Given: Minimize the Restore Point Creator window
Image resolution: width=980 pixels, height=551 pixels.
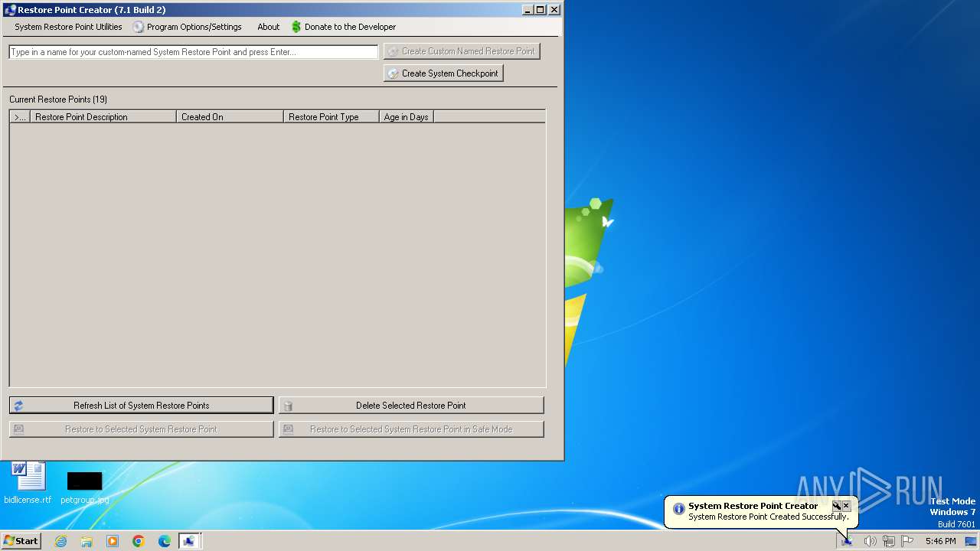Looking at the screenshot, I should tap(528, 10).
